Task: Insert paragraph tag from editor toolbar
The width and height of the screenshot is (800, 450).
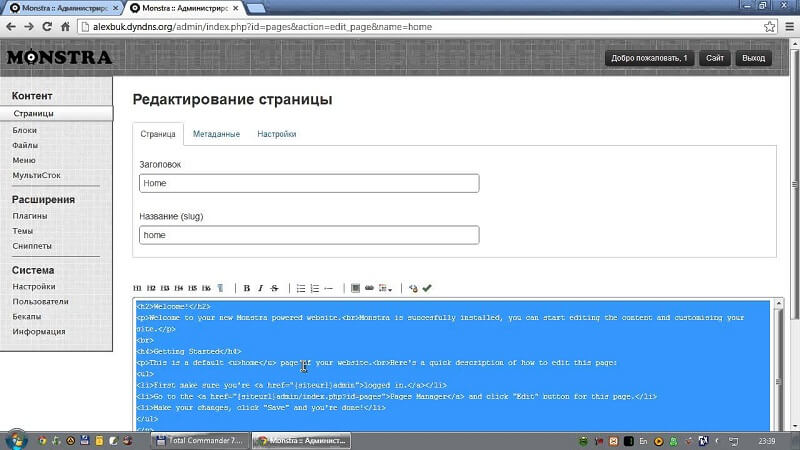Action: coord(220,288)
